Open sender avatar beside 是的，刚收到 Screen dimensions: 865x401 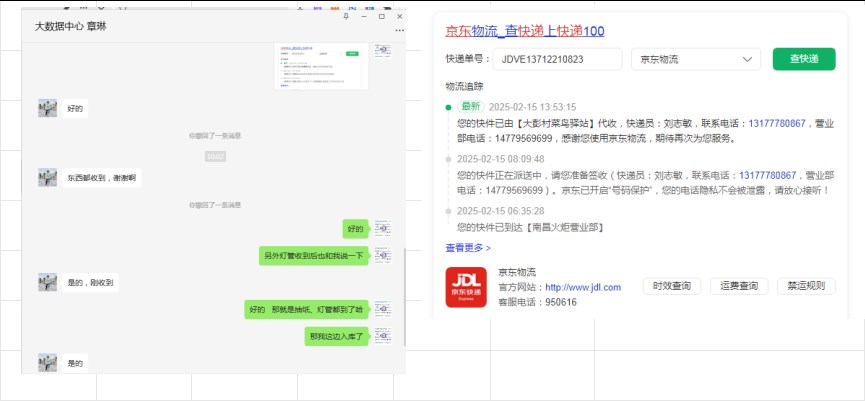tap(47, 282)
